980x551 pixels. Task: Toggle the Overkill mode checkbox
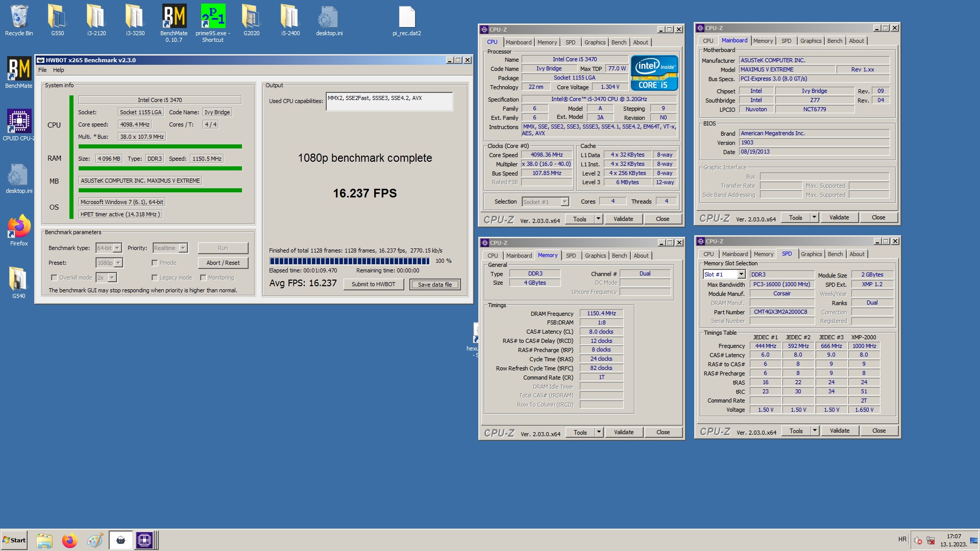tap(54, 278)
